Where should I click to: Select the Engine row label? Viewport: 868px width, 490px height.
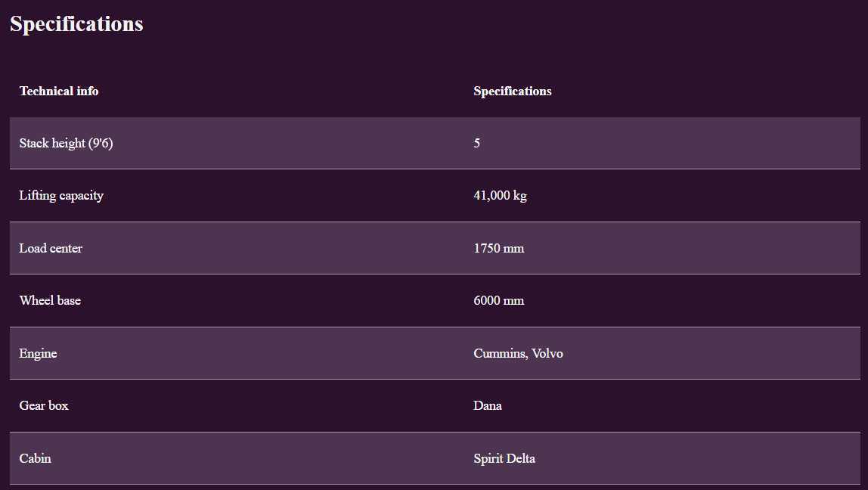pyautogui.click(x=38, y=353)
